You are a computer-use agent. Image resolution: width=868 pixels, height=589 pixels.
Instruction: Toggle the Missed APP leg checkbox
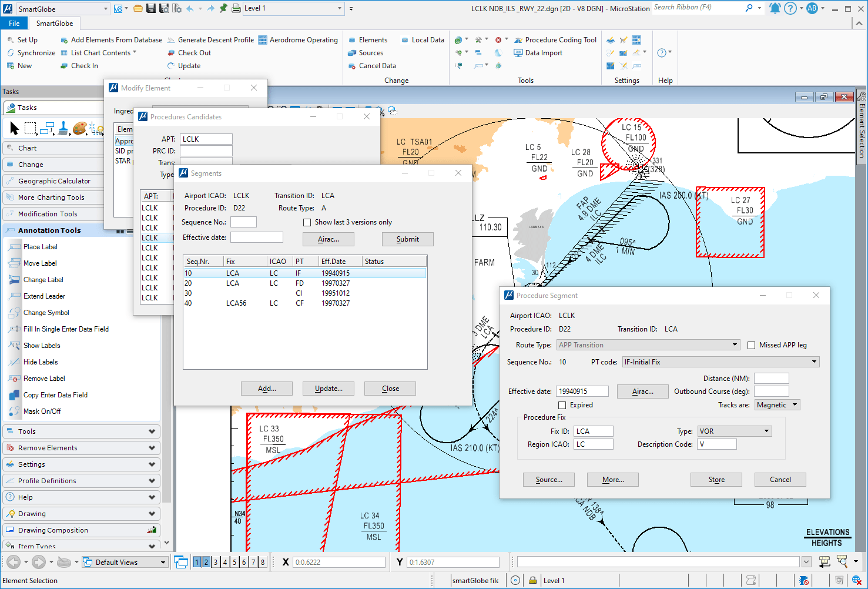click(751, 345)
